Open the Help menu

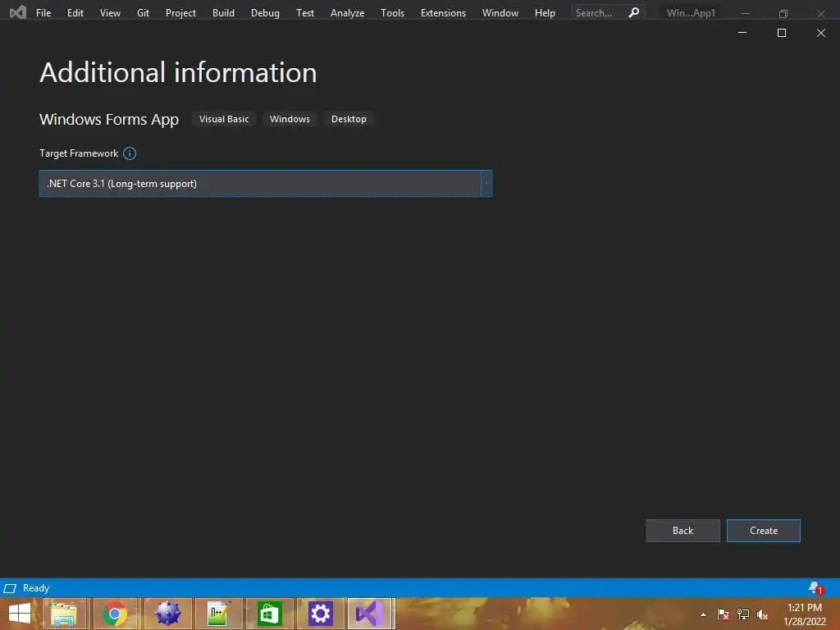pos(545,13)
